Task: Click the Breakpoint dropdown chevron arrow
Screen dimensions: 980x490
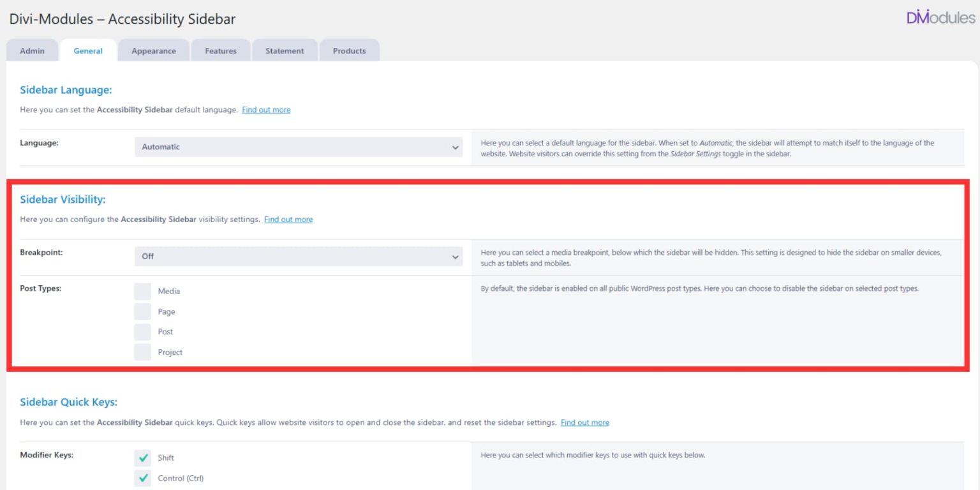Action: tap(456, 256)
